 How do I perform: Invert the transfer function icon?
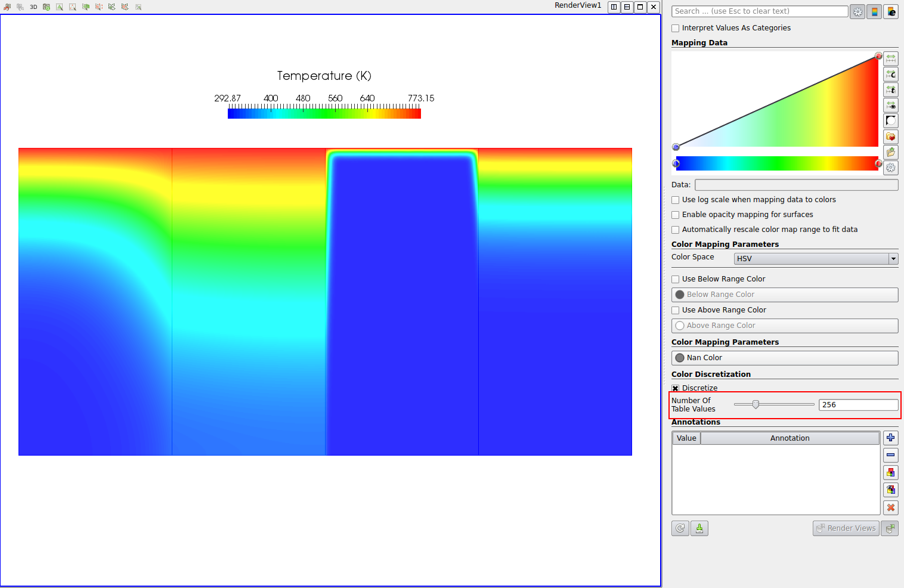pos(891,120)
